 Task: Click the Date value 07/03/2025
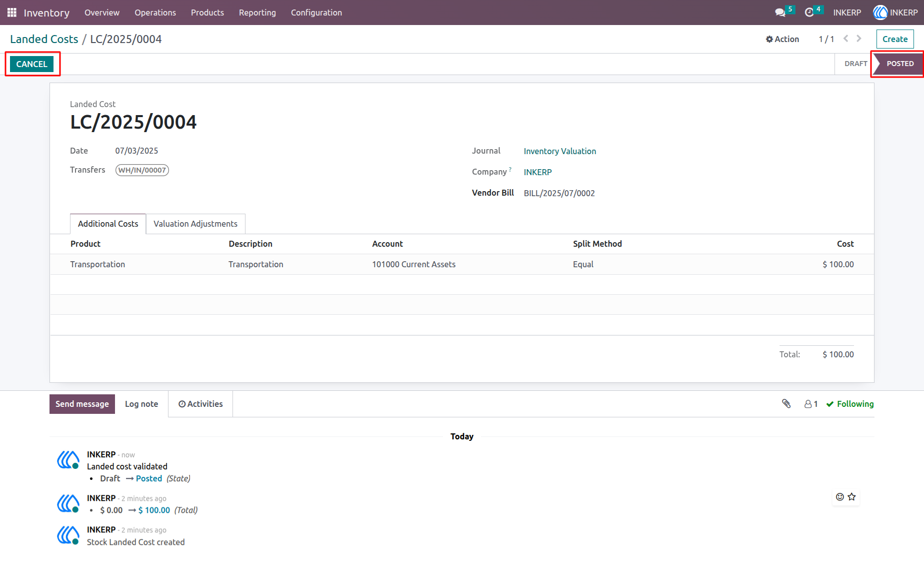tap(136, 151)
